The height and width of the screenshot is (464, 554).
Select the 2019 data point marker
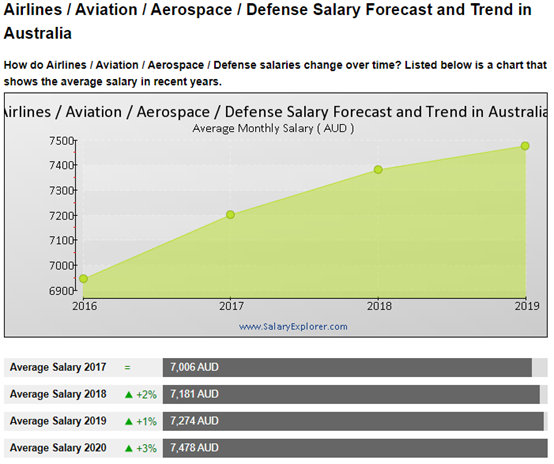(525, 146)
